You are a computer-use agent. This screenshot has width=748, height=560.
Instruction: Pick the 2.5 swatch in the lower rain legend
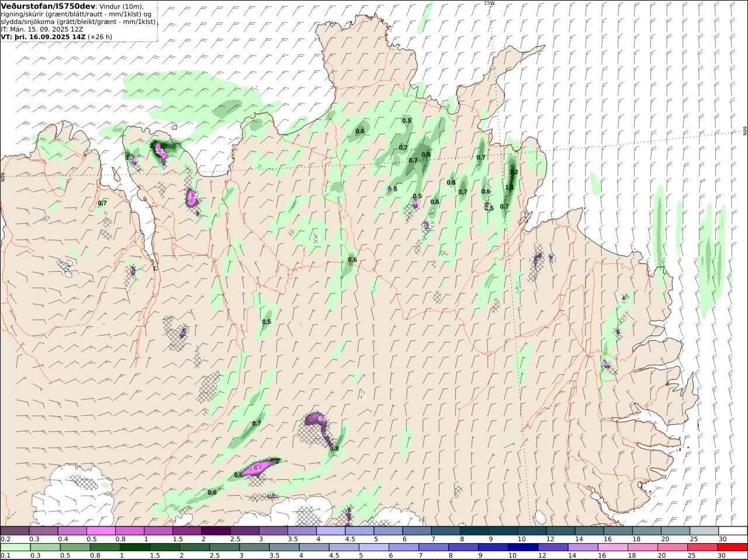coord(224,547)
